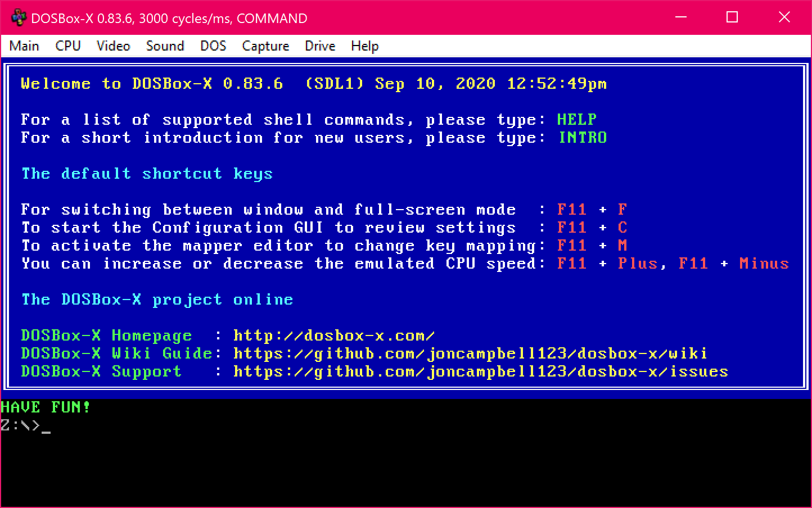Viewport: 812px width, 508px height.
Task: Open the Video menu
Action: [113, 46]
